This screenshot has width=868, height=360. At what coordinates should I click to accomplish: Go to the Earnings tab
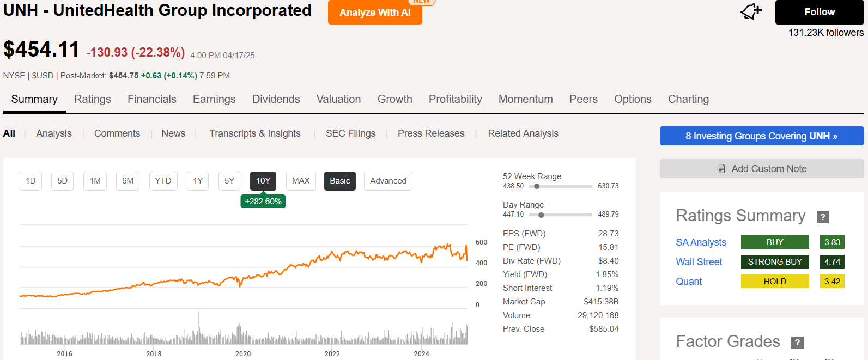coord(214,99)
